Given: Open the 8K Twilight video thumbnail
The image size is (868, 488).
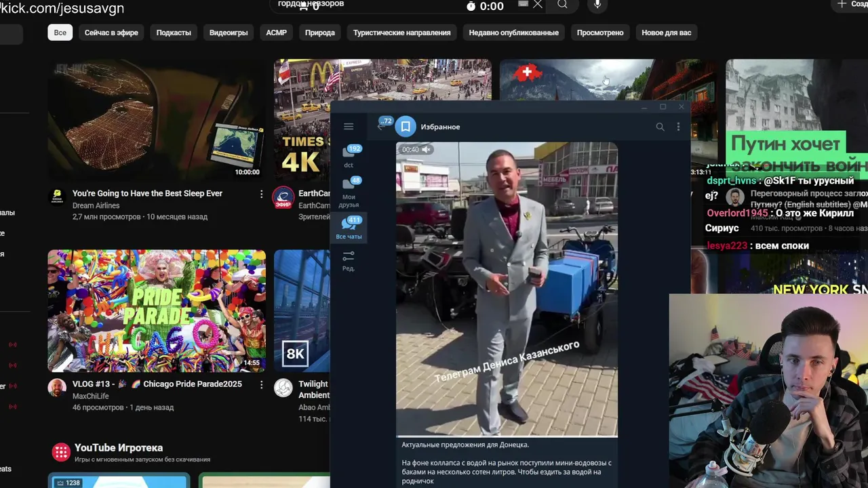Looking at the screenshot, I should [302, 310].
